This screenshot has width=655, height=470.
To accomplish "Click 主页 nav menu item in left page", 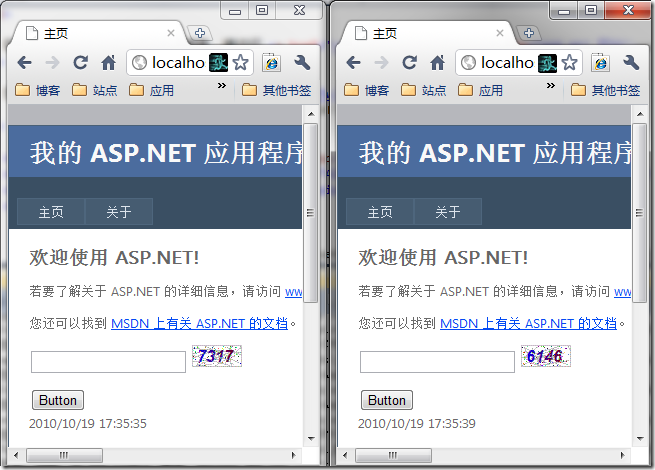I will coord(51,212).
